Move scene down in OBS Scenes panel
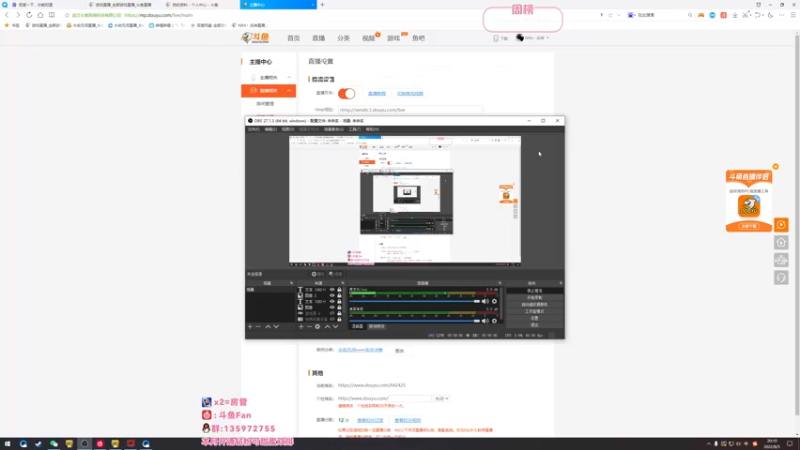 click(x=276, y=327)
